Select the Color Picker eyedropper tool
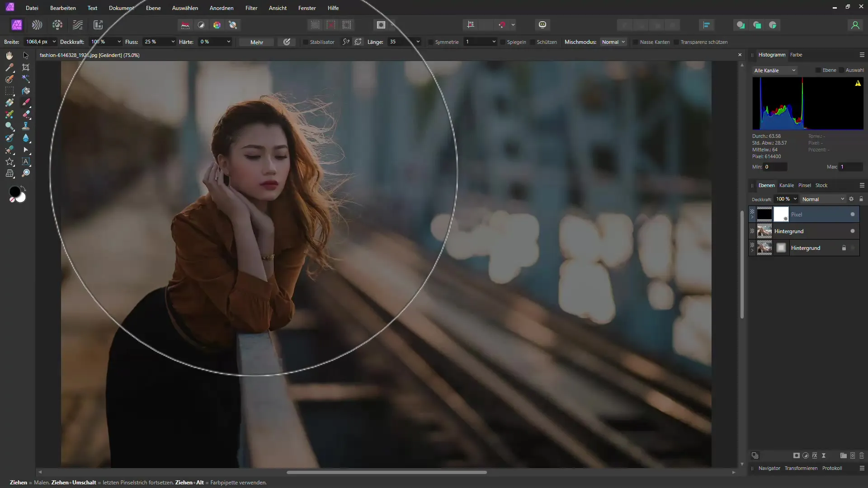The height and width of the screenshot is (488, 868). (x=9, y=67)
